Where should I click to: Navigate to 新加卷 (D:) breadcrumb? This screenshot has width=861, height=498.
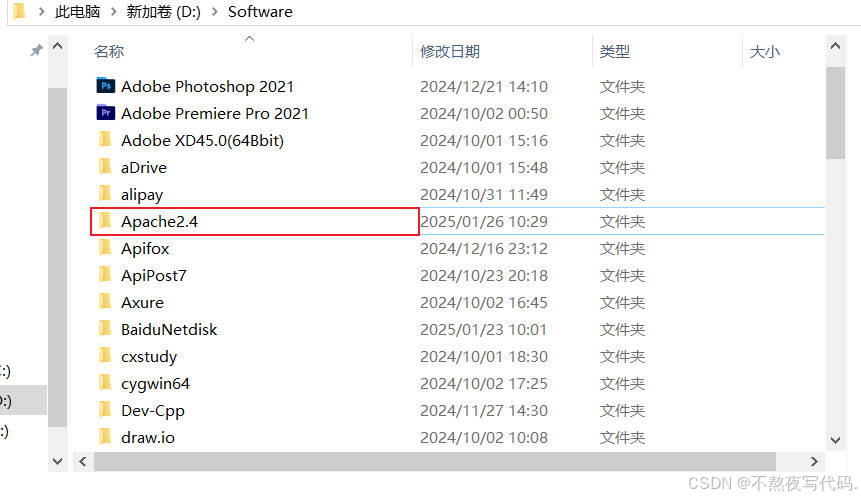click(164, 12)
